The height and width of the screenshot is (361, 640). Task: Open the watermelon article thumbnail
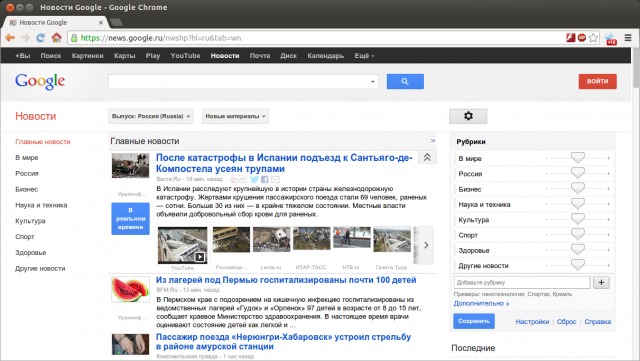(x=131, y=289)
